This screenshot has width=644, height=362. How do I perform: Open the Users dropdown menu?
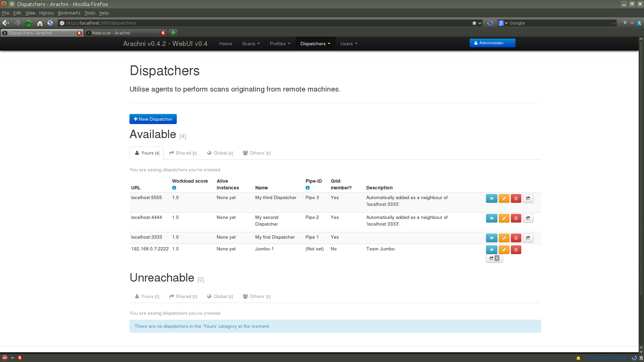[x=349, y=44]
